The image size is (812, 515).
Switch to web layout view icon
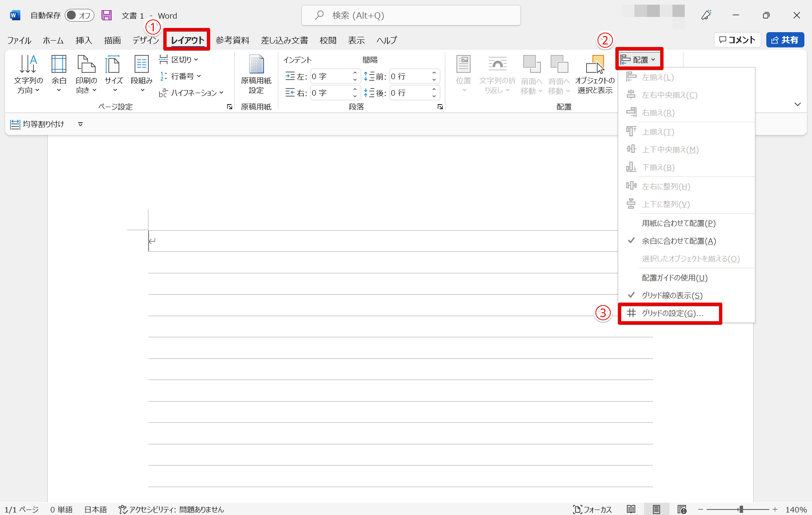[x=682, y=509]
